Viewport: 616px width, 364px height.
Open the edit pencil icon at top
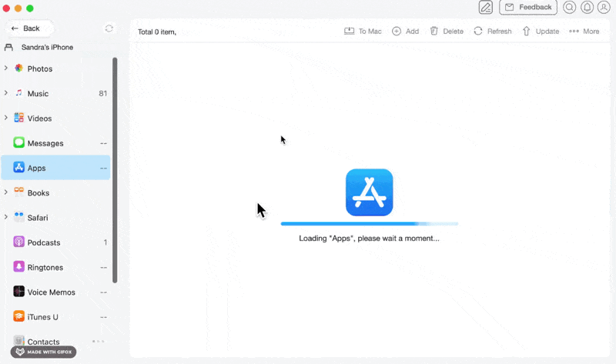pos(486,7)
